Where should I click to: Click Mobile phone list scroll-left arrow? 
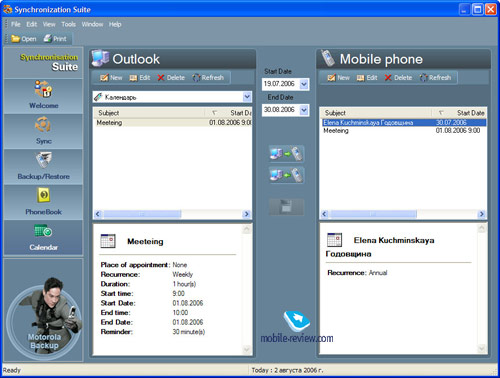pos(324,214)
